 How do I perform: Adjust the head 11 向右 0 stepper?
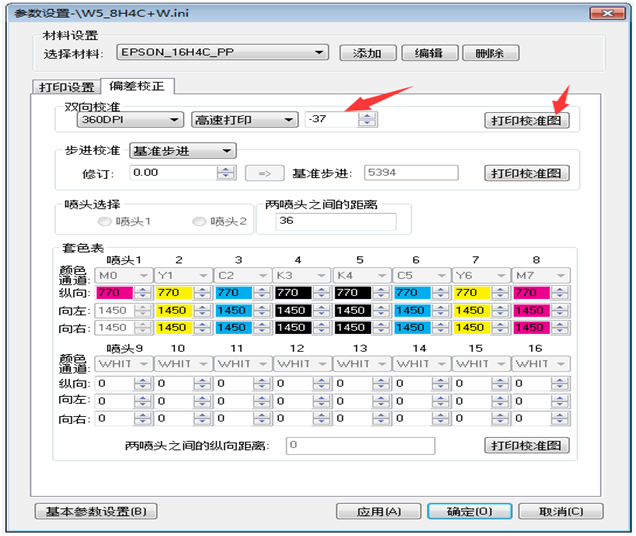[262, 418]
